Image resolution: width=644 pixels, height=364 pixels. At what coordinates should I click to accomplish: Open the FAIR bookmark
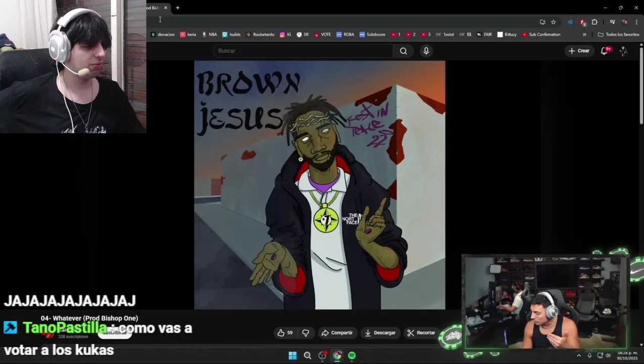coord(484,34)
